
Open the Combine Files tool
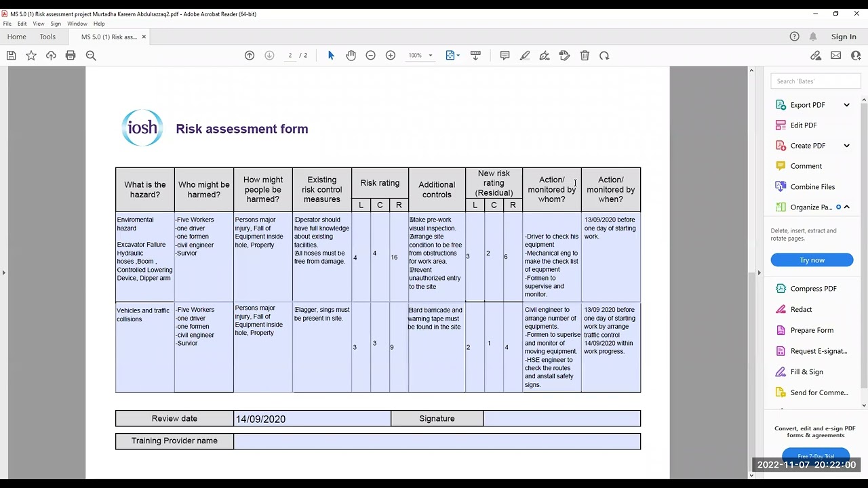pyautogui.click(x=812, y=187)
